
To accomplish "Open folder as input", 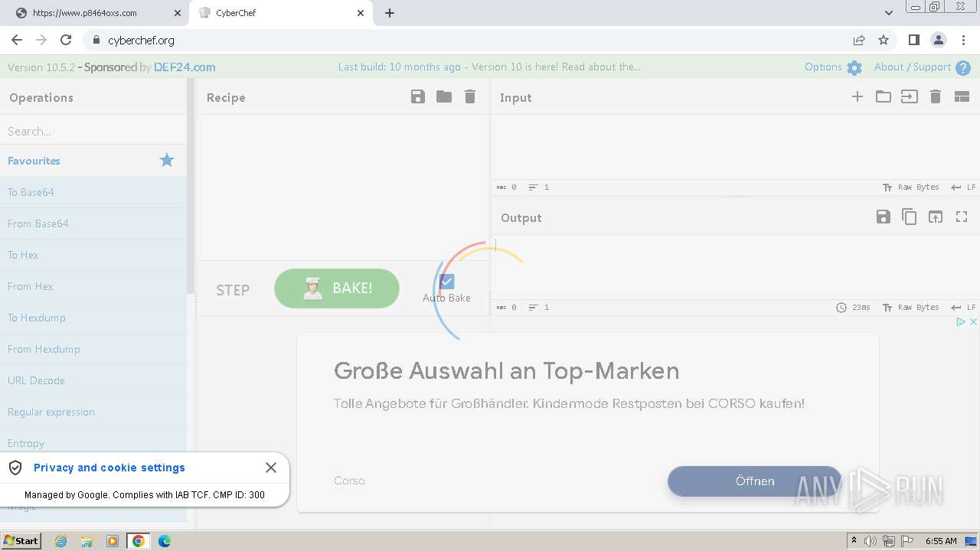I will point(884,96).
